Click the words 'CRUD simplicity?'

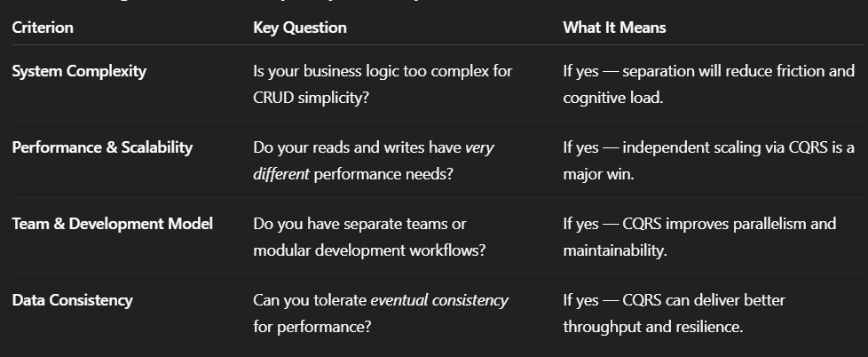click(x=311, y=98)
